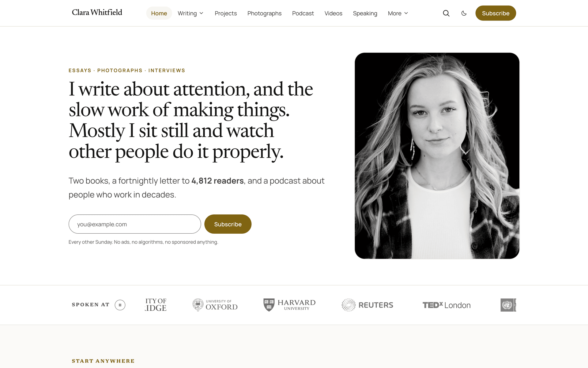The height and width of the screenshot is (368, 588).
Task: Click the University of Oxford logo
Action: click(215, 305)
